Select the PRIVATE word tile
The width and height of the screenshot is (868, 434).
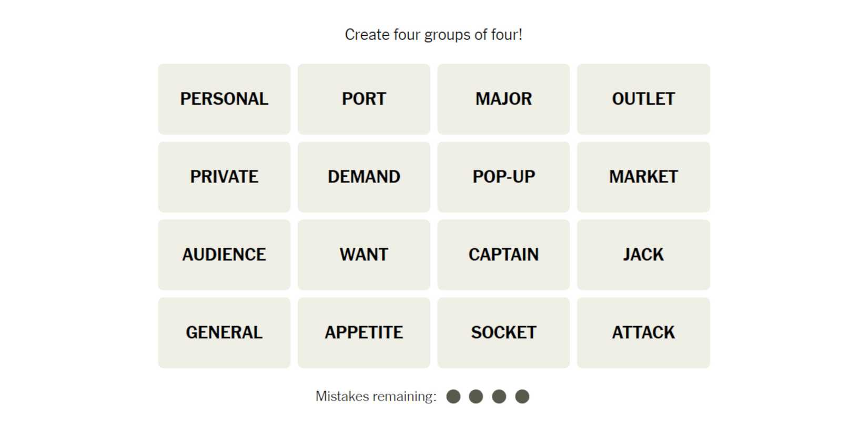point(224,177)
